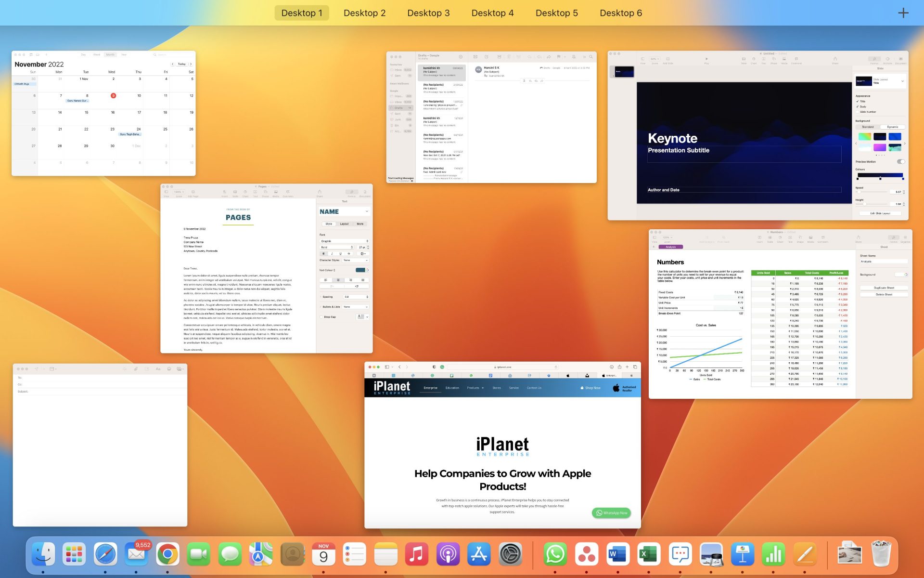The image size is (924, 578).
Task: Uncheck Title checkbox in Keynote Appearance
Action: pyautogui.click(x=858, y=102)
